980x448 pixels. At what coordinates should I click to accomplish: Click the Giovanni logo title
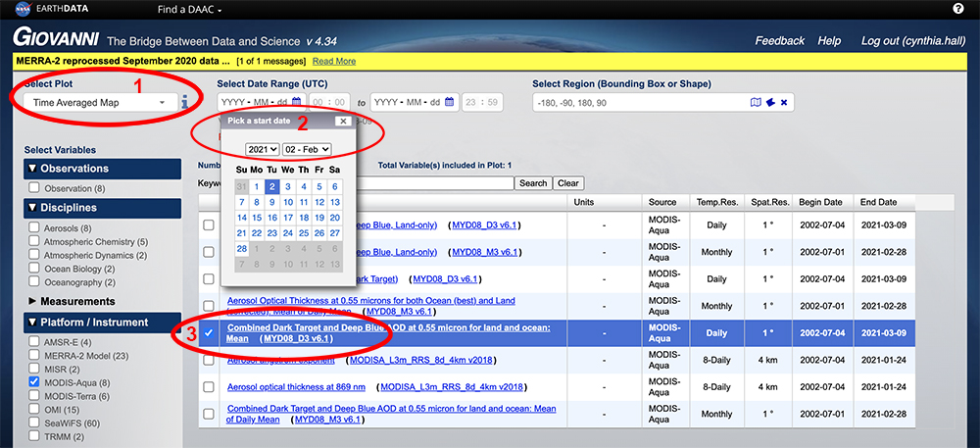(57, 39)
